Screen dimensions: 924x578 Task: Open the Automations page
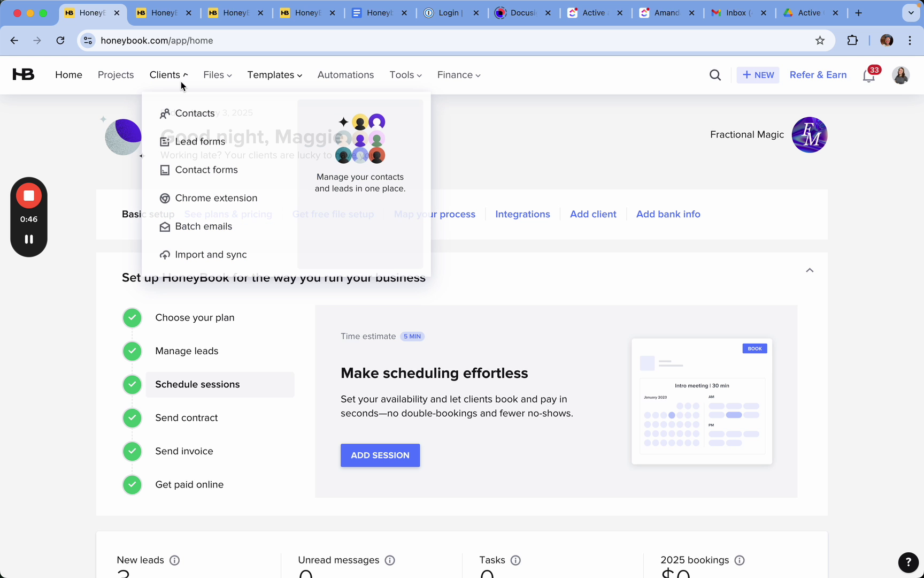coord(345,75)
